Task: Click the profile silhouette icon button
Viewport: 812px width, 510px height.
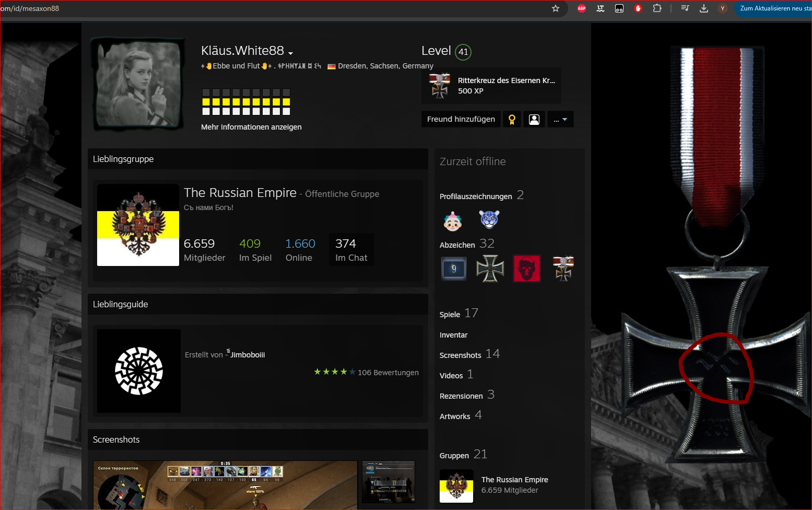Action: coord(534,120)
